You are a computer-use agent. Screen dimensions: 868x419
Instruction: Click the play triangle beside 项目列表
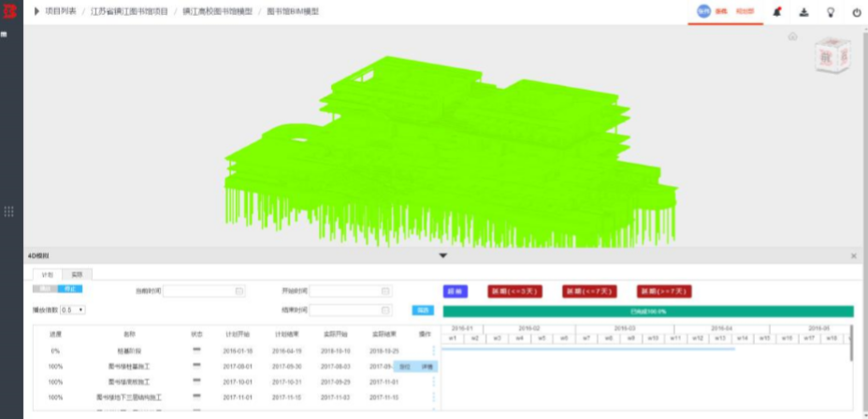click(x=37, y=11)
